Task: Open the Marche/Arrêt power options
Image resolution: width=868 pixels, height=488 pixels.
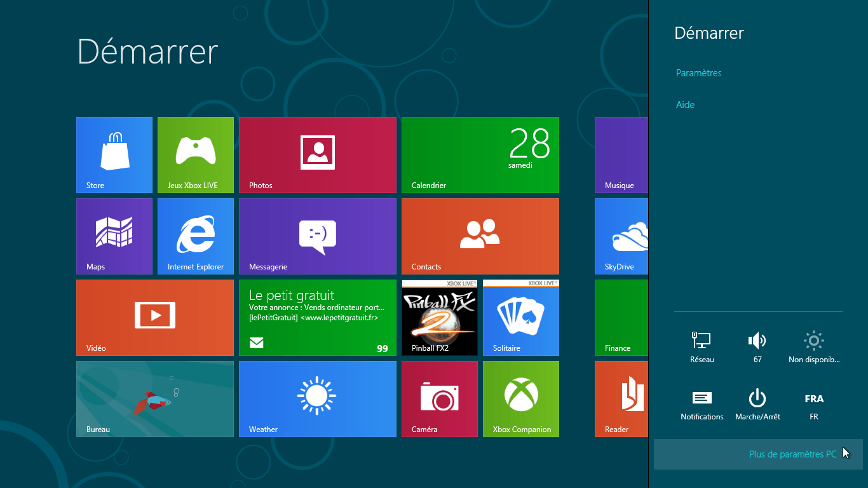Action: (x=757, y=404)
